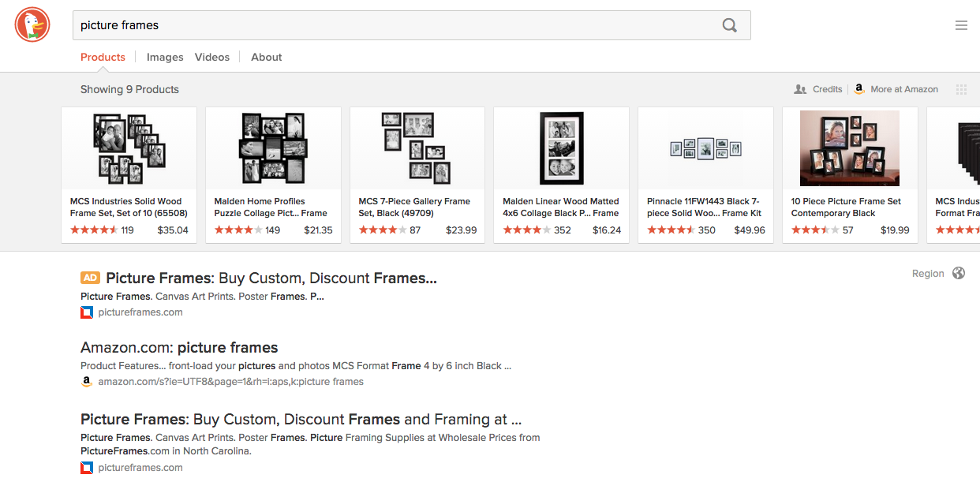Viewport: 980px width, 482px height.
Task: Click the Amazon logo icon beside More at Amazon
Action: pos(859,89)
